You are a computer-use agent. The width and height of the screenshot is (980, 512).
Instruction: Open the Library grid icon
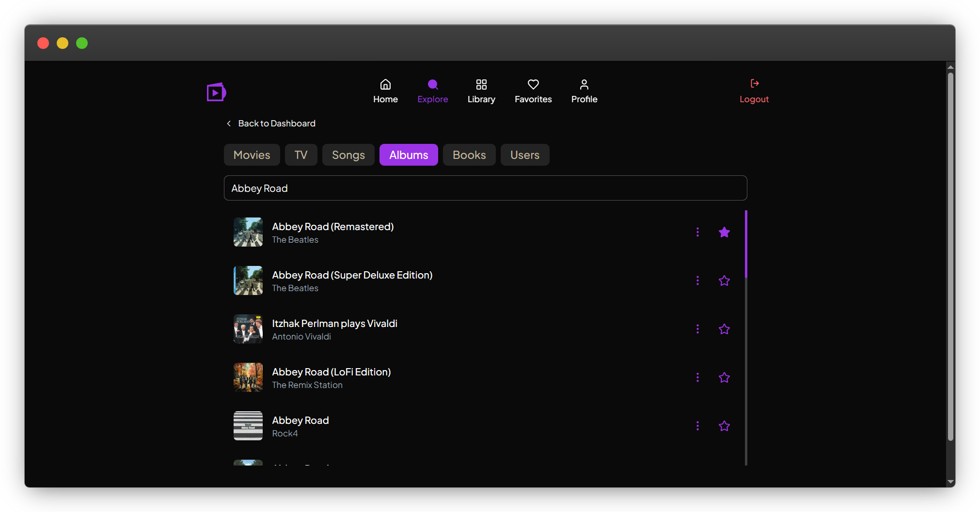pyautogui.click(x=481, y=85)
